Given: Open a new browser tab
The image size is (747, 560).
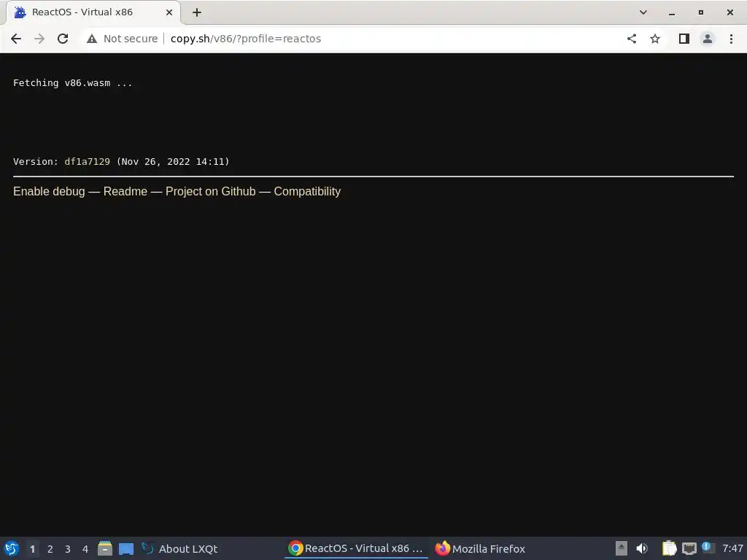Looking at the screenshot, I should [197, 12].
